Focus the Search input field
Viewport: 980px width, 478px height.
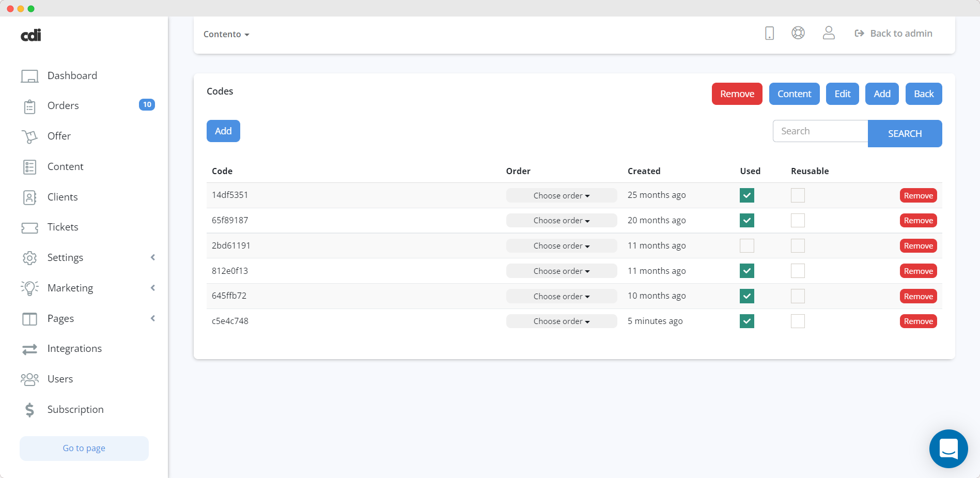coord(820,131)
